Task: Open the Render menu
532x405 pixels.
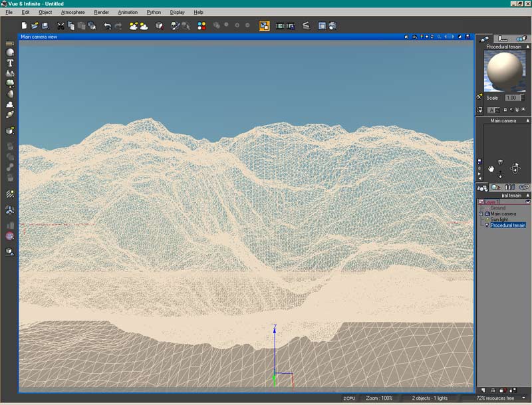Action: coord(101,12)
